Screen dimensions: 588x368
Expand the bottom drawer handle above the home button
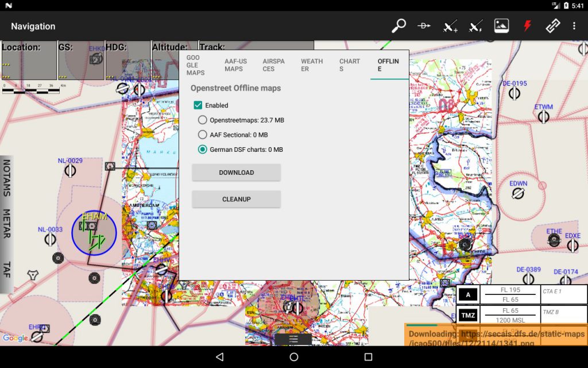(293, 338)
